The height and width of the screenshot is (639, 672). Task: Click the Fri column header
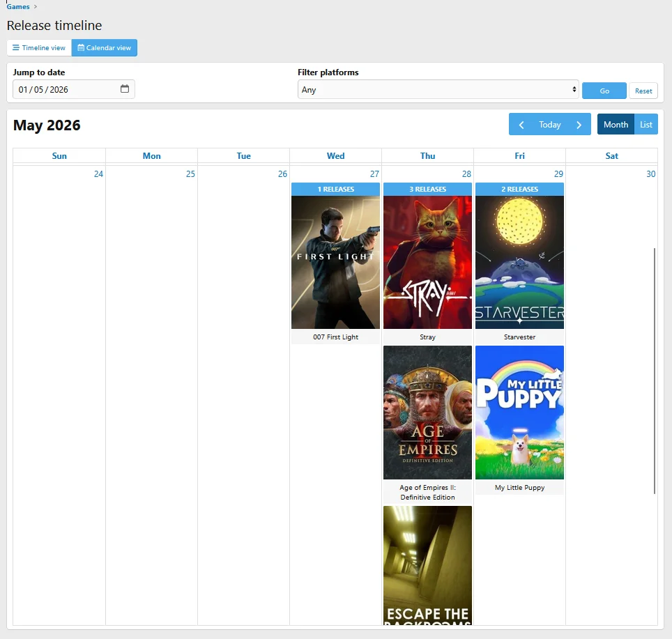[x=519, y=156]
